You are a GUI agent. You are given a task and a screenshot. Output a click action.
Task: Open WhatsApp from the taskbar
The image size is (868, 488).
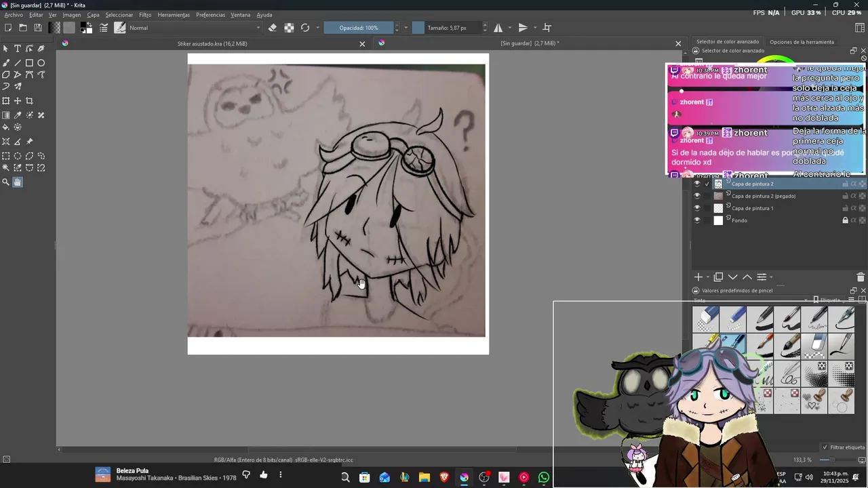click(544, 477)
